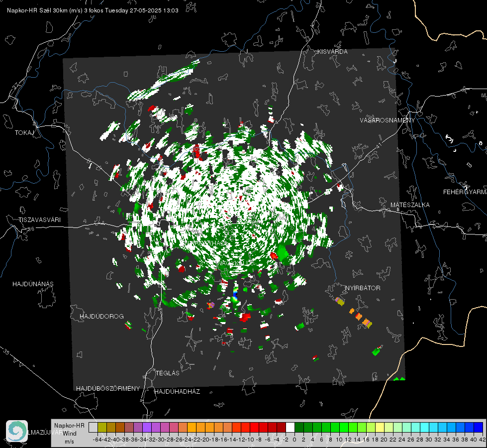Viewport: 487px width, 448px height.
Task: Pick the pale yellow legend swatch
Action: [x=380, y=427]
